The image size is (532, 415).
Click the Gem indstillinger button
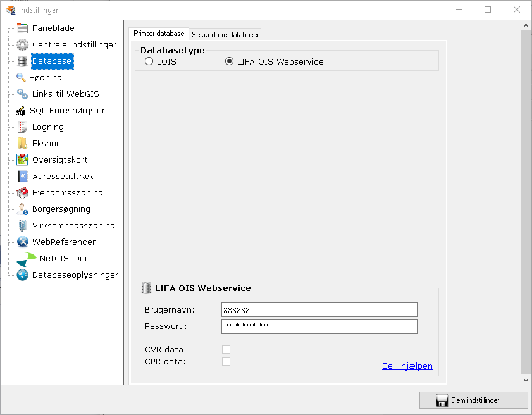[x=473, y=400]
